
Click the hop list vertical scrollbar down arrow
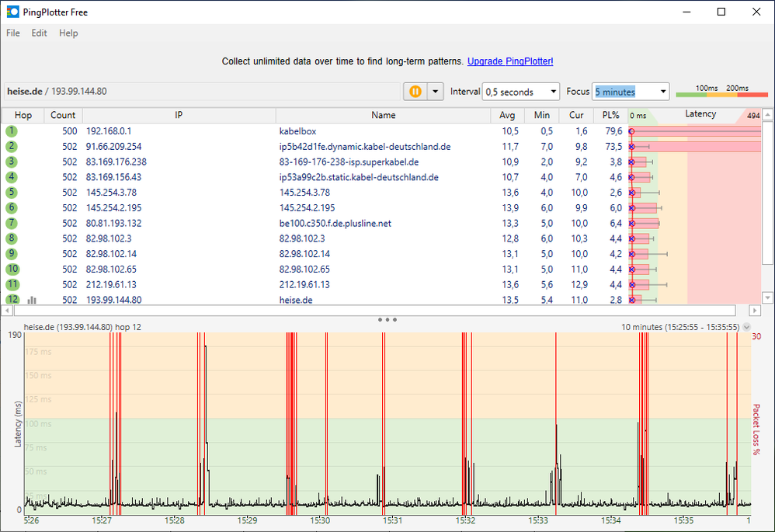pyautogui.click(x=768, y=297)
